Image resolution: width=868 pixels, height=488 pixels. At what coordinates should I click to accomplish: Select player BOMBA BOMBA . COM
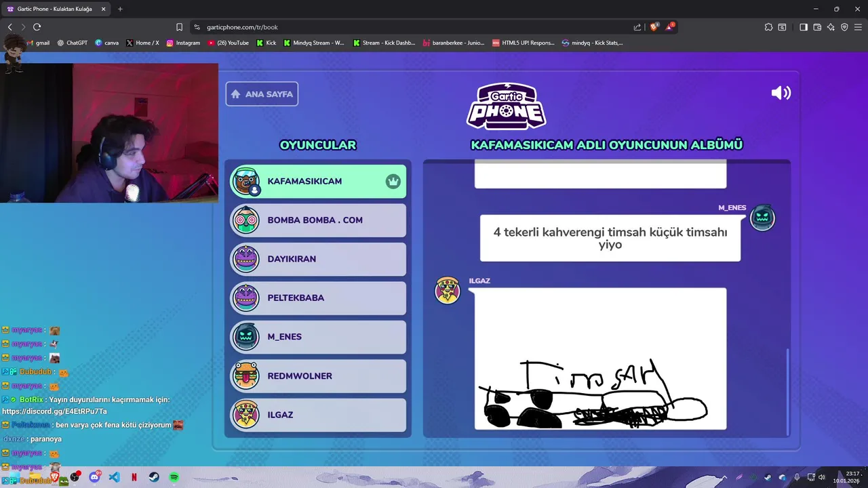pos(318,220)
